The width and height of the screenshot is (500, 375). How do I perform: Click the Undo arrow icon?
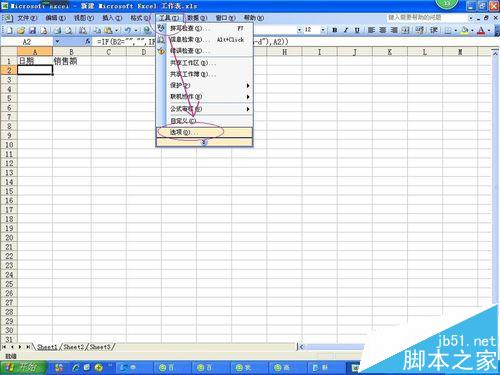coord(128,31)
